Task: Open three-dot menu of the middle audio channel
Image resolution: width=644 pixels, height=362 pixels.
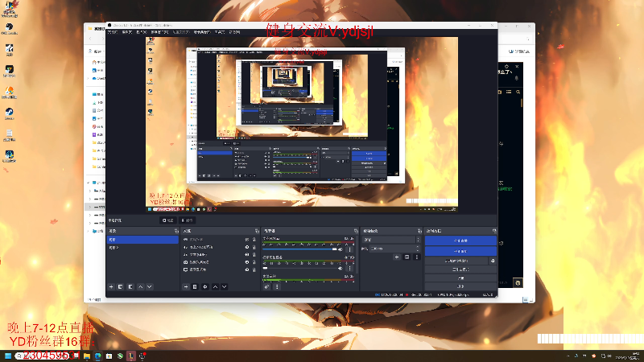Action: (x=350, y=268)
